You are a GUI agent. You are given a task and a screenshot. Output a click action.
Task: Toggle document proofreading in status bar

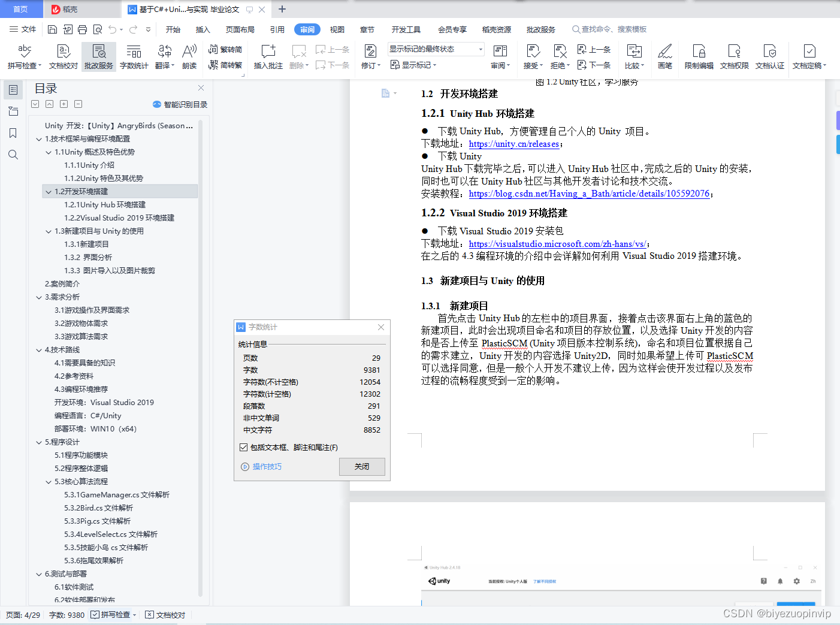click(165, 615)
